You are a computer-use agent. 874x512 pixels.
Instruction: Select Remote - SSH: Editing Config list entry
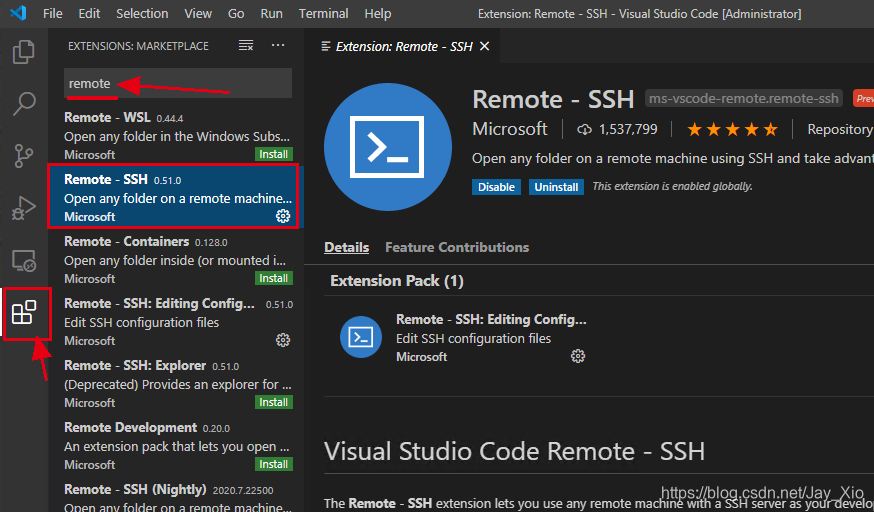pyautogui.click(x=177, y=321)
